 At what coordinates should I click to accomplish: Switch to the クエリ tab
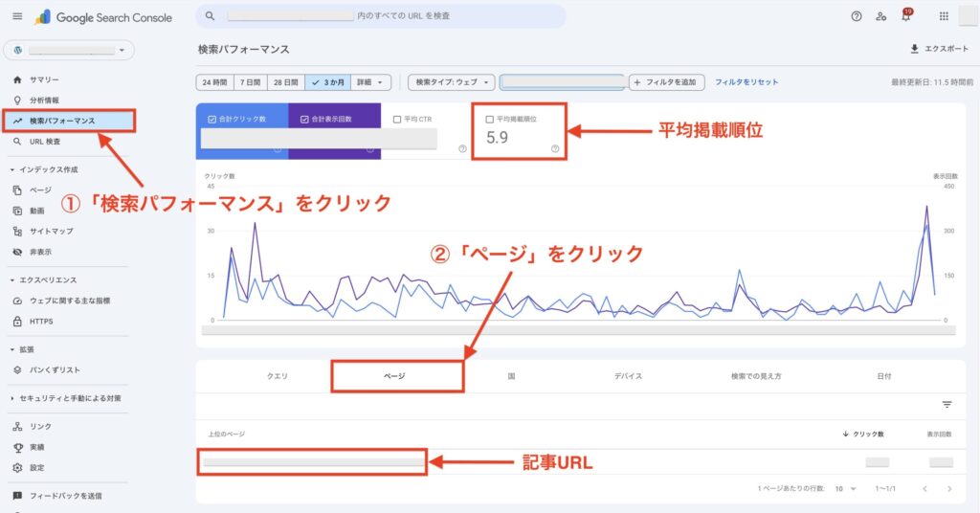coord(277,376)
